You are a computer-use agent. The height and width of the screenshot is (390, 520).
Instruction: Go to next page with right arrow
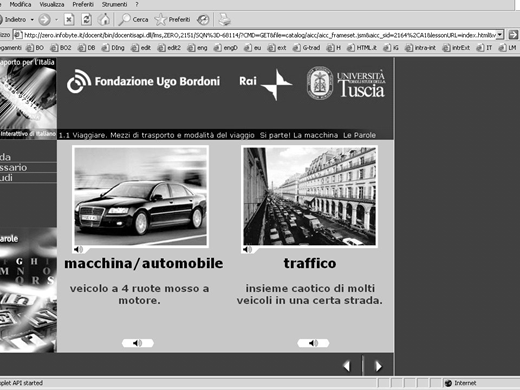click(x=378, y=366)
